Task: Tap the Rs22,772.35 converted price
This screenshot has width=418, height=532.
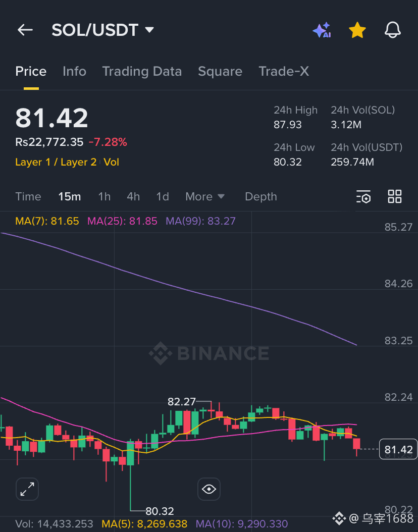Action: coord(49,142)
